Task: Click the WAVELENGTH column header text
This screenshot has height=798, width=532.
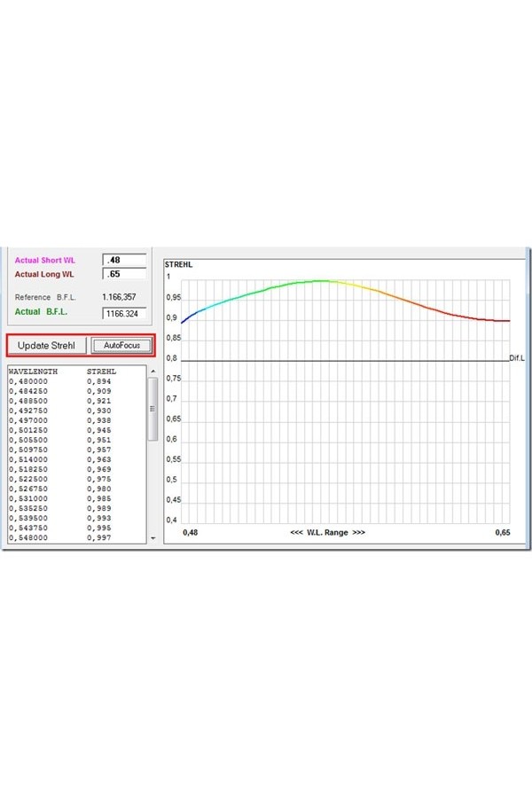Action: pyautogui.click(x=33, y=372)
